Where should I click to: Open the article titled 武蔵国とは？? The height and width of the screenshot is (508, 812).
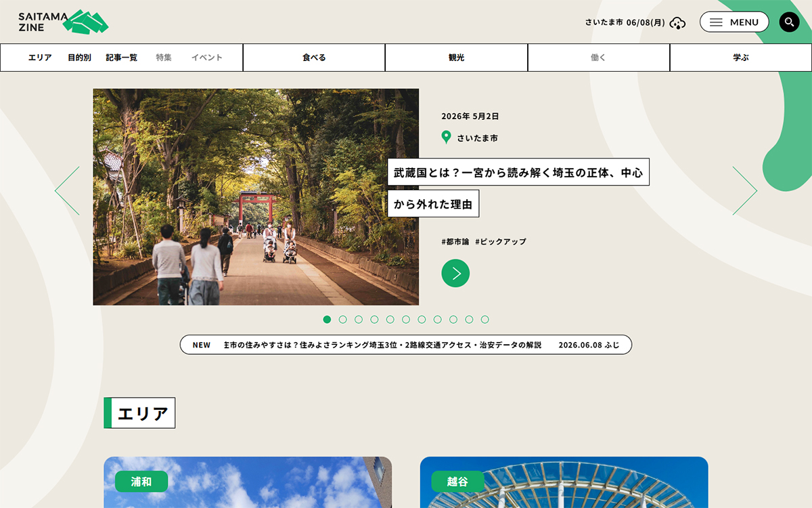(x=518, y=188)
